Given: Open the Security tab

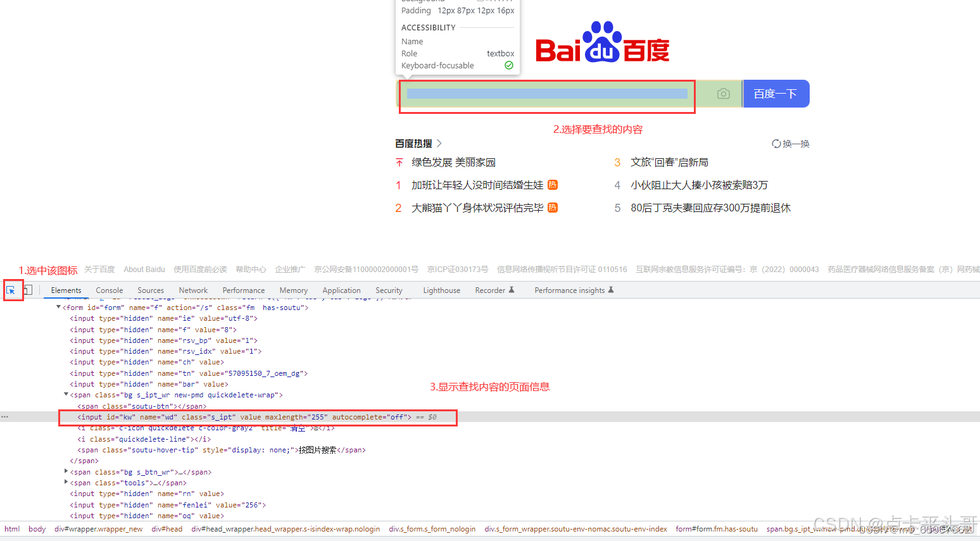Looking at the screenshot, I should 389,290.
